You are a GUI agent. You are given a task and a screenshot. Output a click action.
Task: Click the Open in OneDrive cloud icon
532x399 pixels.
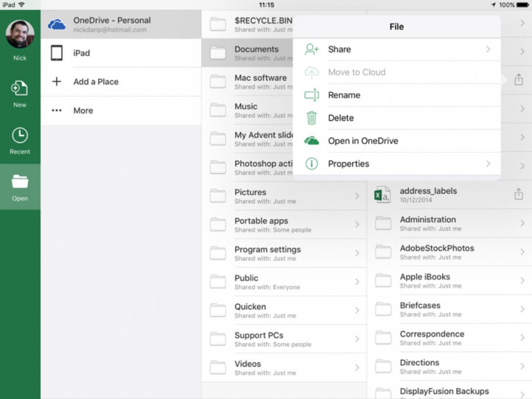point(312,141)
